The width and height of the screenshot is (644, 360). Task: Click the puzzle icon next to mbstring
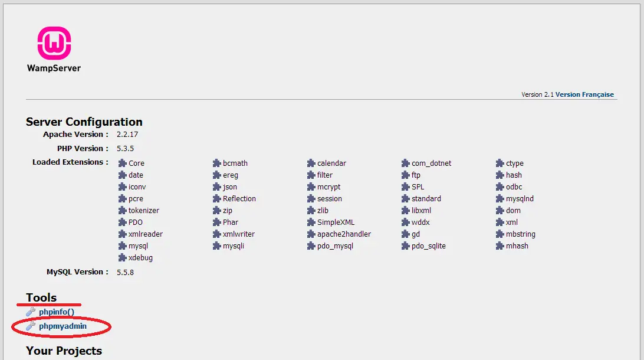click(x=500, y=234)
